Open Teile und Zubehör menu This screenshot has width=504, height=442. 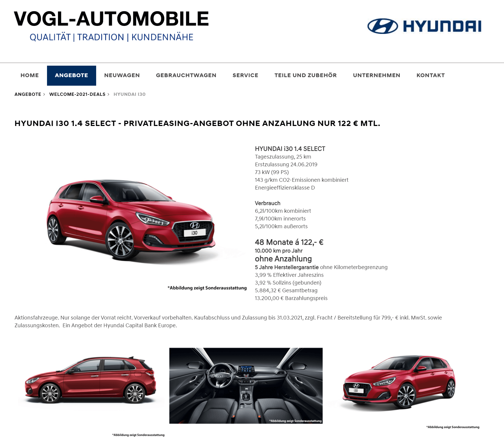tap(306, 76)
